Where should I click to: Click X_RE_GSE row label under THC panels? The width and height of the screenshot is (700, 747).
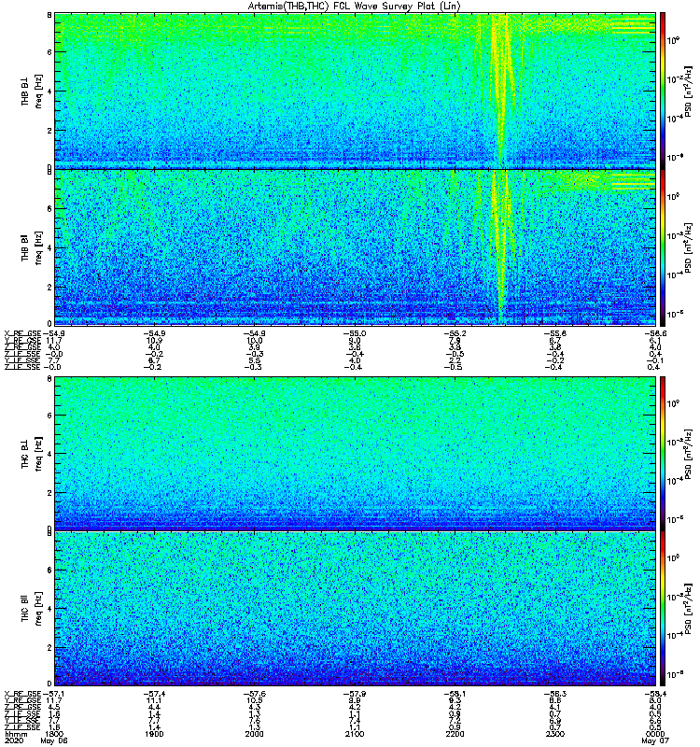(22, 694)
